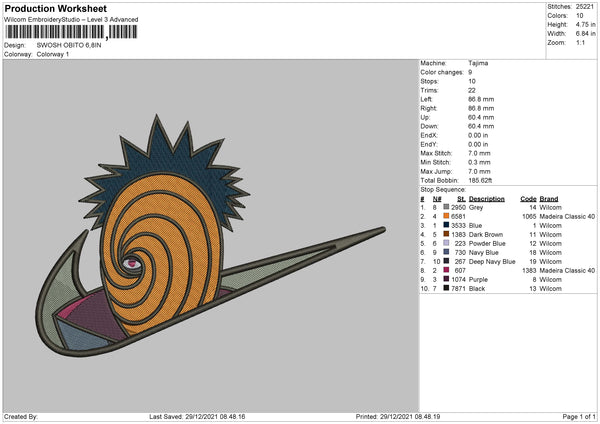
Task: Select 'Madeira Classic 40' brand in row 8
Action: [x=567, y=271]
